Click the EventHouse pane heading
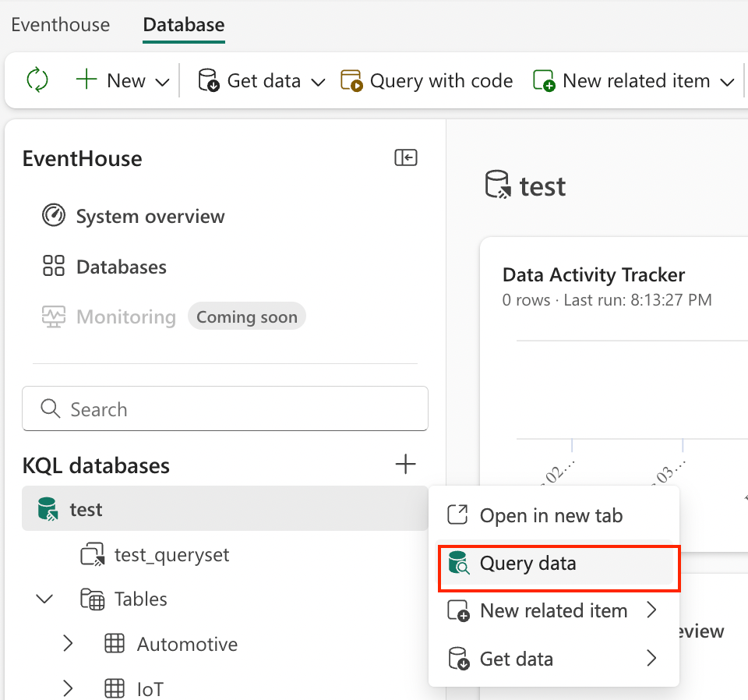Image resolution: width=748 pixels, height=700 pixels. [x=82, y=158]
